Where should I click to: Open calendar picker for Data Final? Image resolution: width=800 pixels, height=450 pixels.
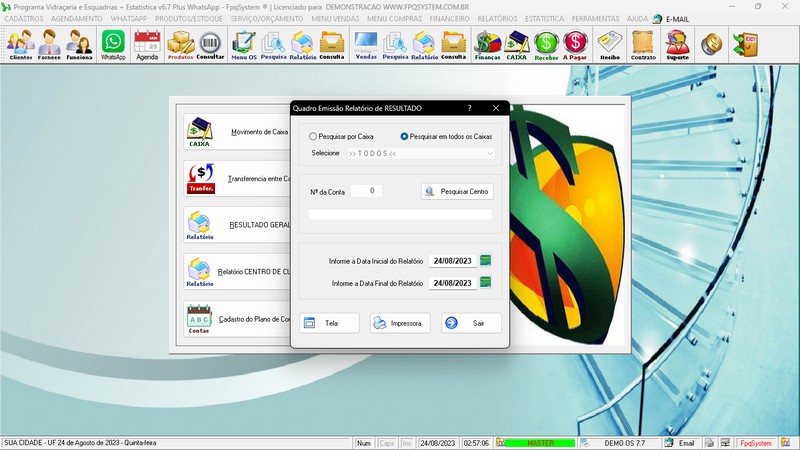[x=486, y=283]
